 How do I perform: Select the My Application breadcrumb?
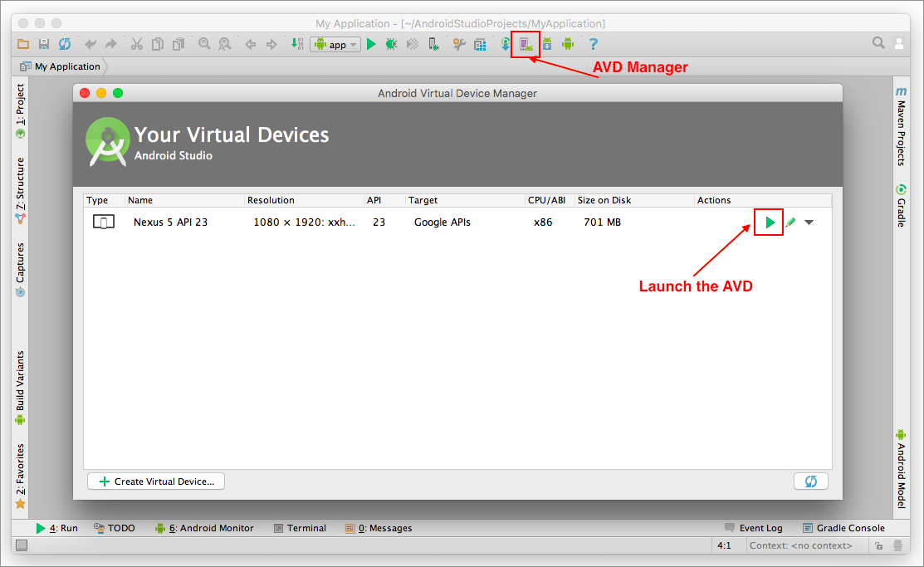(61, 66)
